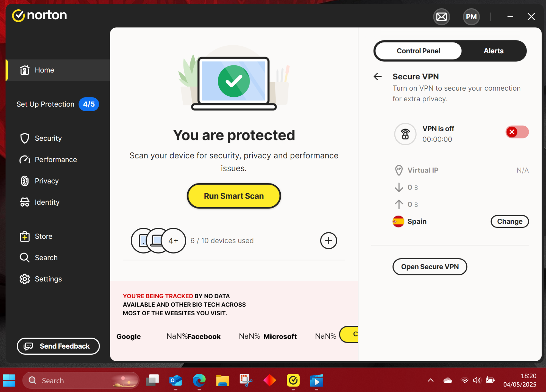Click the Google tracker label
Viewport: 546px width, 392px height.
(x=128, y=336)
